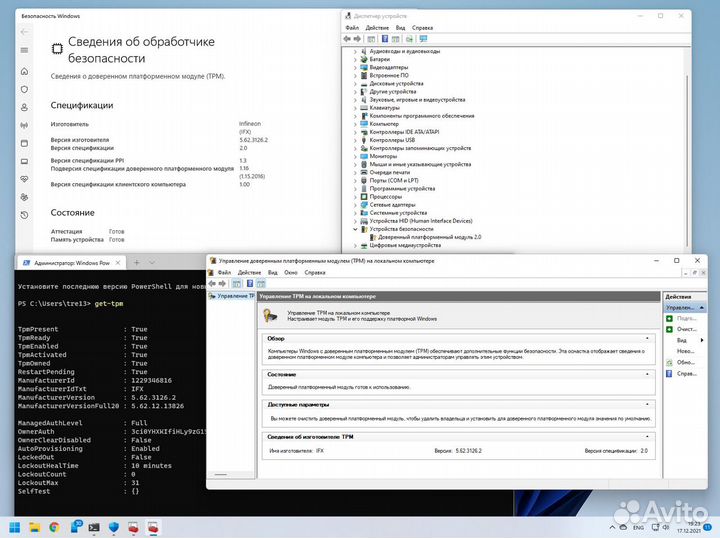Open hamburger menu in Windows Security sidebar

coord(24,50)
